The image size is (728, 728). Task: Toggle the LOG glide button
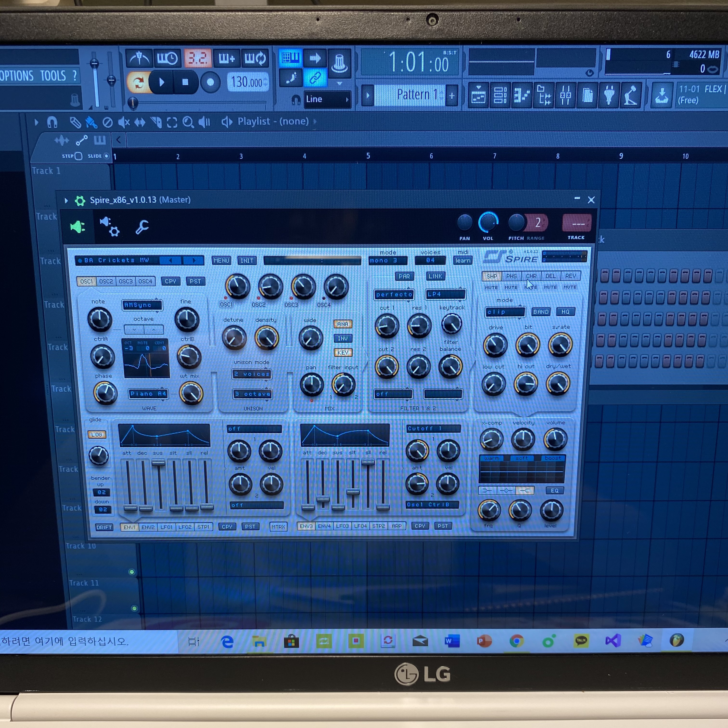97,435
